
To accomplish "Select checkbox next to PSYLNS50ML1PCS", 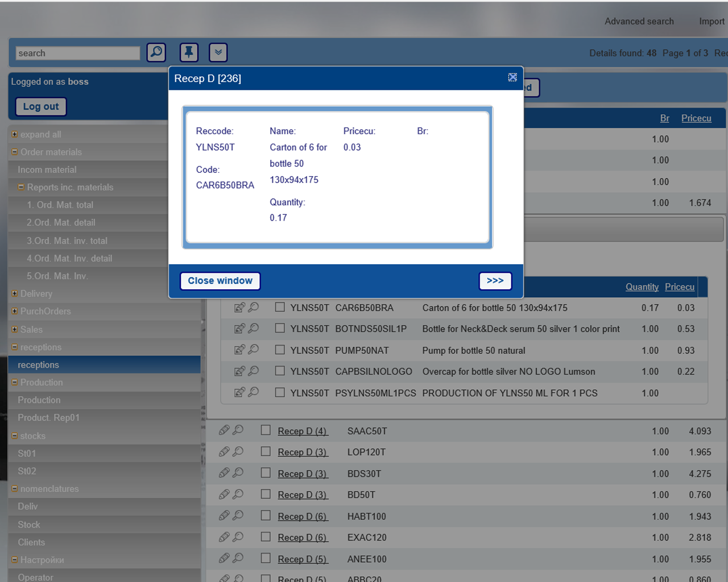I will tap(280, 392).
